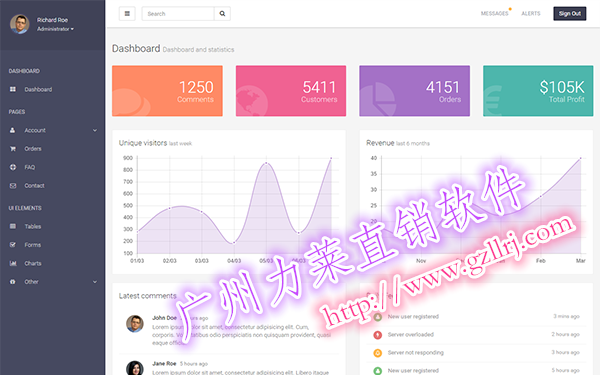Open the Administrator user dropdown

(x=55, y=29)
